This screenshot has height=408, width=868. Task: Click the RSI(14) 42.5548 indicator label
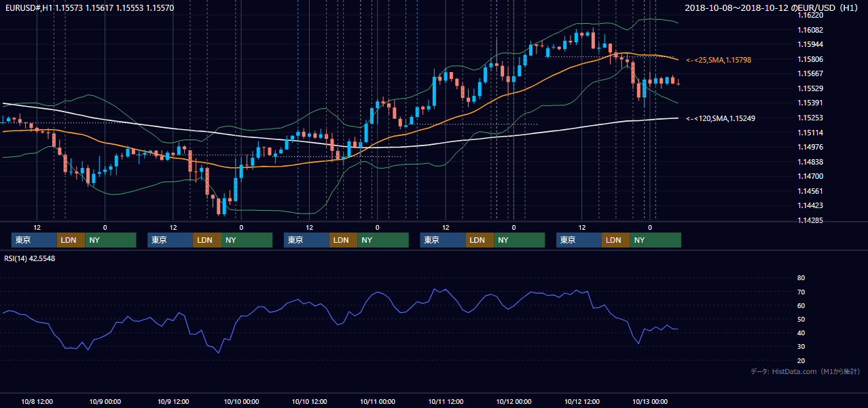coord(30,258)
